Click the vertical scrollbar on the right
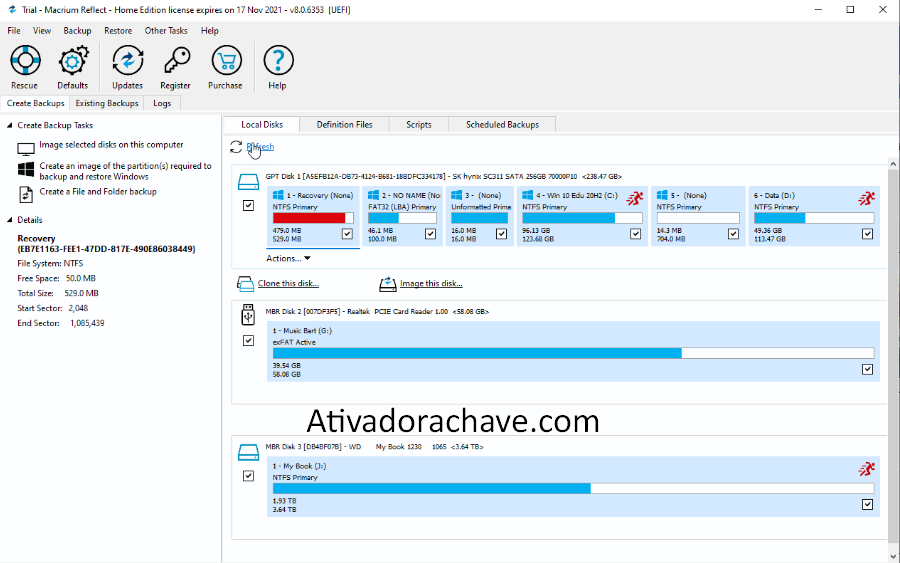The height and width of the screenshot is (563, 900). 893,350
